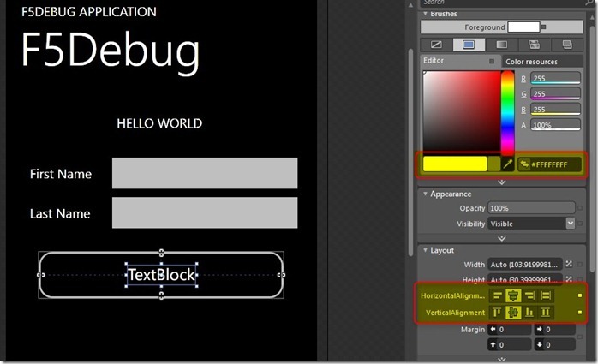Set HorizontalAlignment to Left
The image size is (598, 364).
497,295
